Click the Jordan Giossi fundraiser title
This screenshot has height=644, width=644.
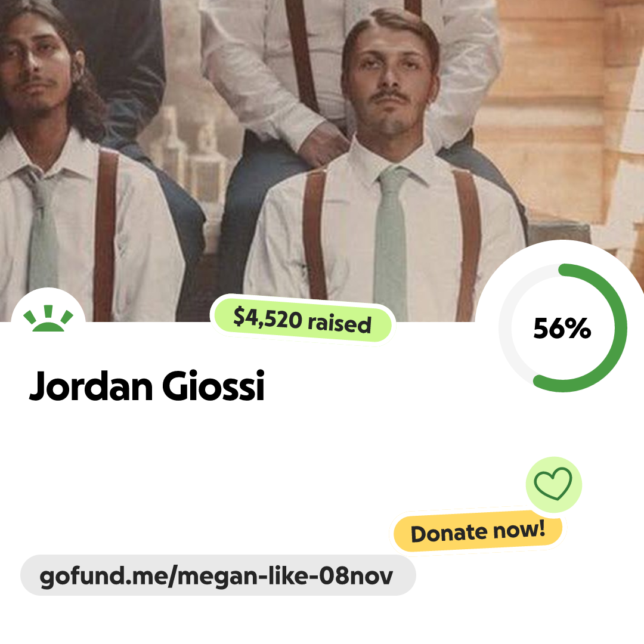(x=147, y=386)
